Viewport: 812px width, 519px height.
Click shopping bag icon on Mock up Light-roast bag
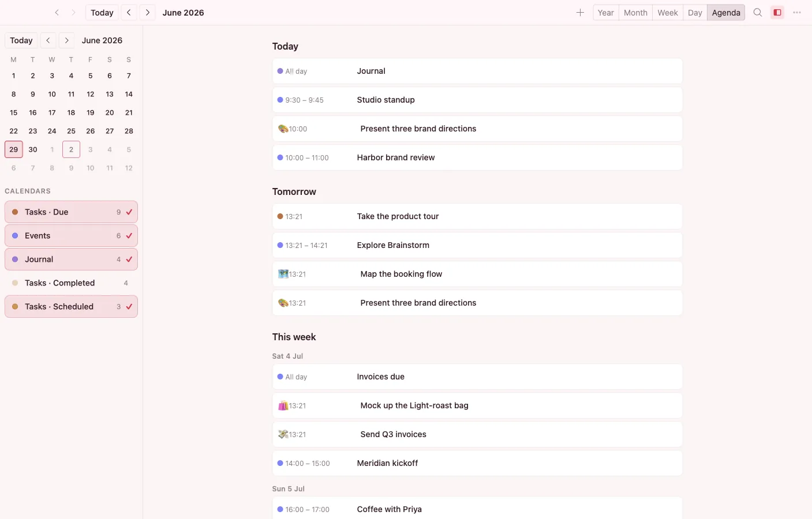click(283, 405)
